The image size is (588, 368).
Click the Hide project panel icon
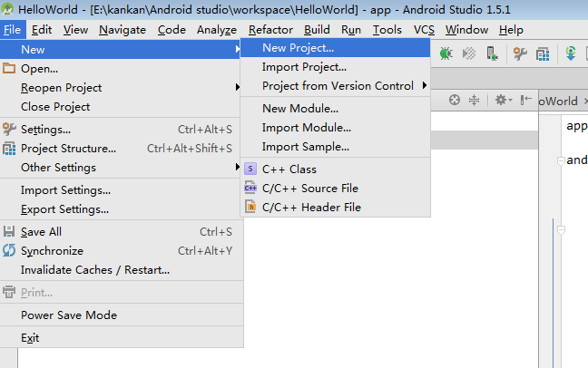[x=525, y=100]
